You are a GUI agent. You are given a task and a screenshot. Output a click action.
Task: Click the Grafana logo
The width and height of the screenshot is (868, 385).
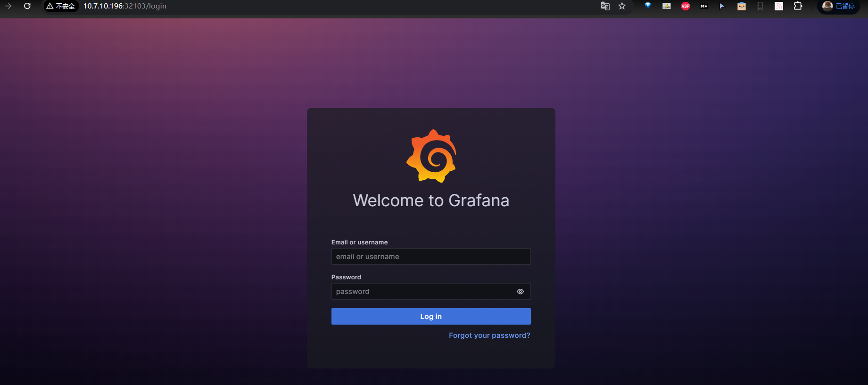pyautogui.click(x=431, y=156)
